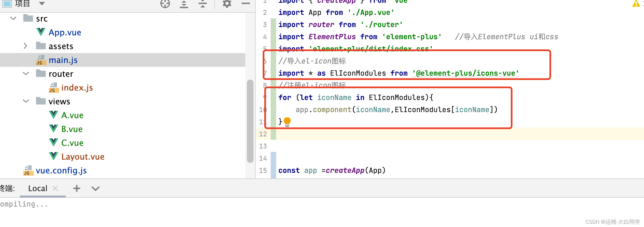644x227 pixels.
Task: Open App.vue in the project tree
Action: [x=65, y=32]
